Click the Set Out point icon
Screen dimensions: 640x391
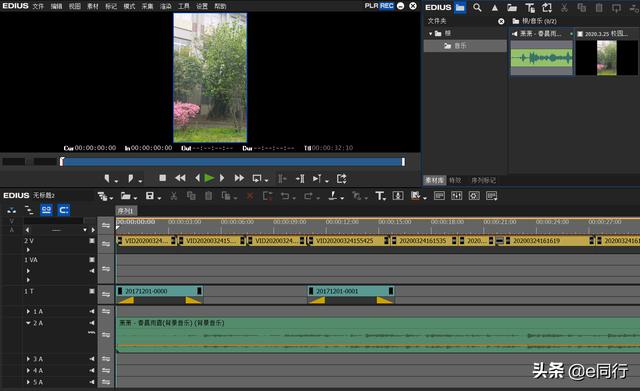coord(131,178)
